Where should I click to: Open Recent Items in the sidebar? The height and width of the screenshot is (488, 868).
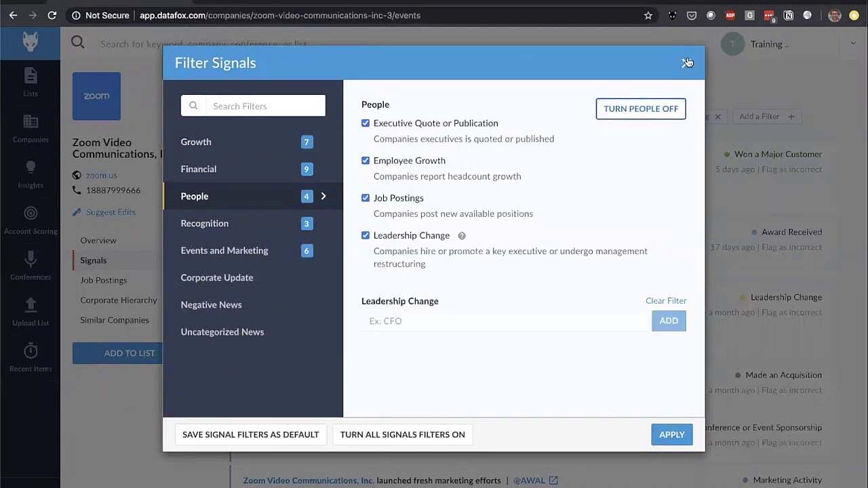click(30, 359)
